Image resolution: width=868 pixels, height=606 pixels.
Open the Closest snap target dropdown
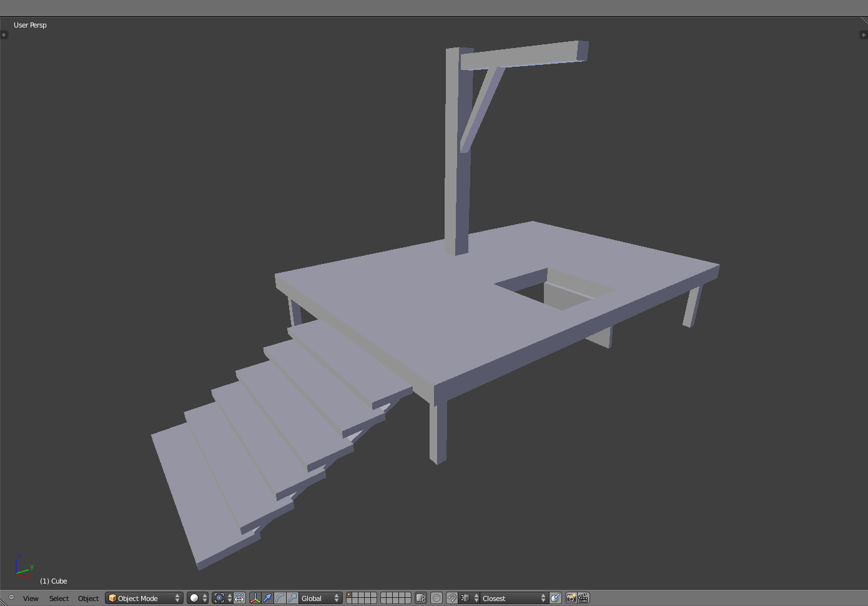click(x=514, y=598)
